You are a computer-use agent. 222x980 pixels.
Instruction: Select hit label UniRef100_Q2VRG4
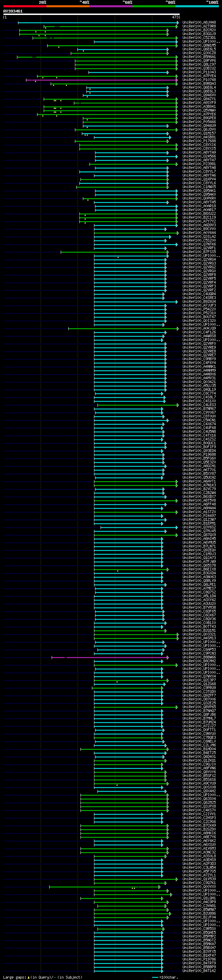[x=199, y=259]
